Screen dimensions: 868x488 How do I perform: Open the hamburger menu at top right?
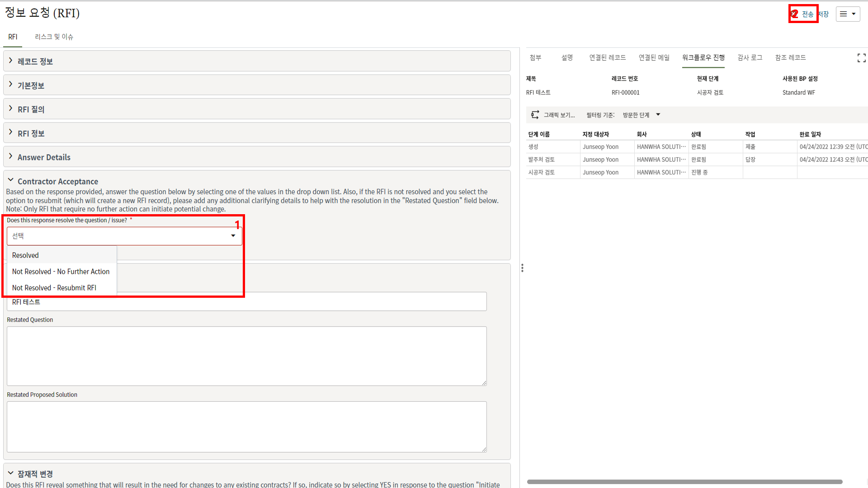pos(848,14)
